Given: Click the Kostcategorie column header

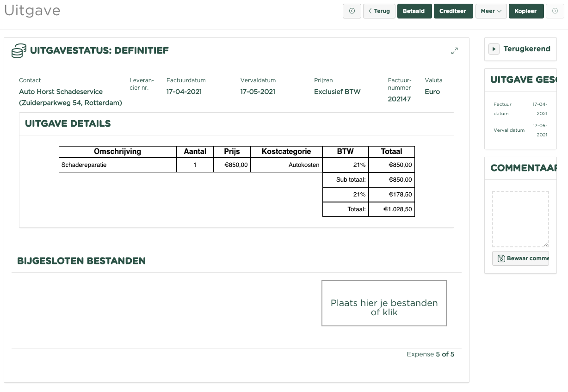Looking at the screenshot, I should pyautogui.click(x=286, y=152).
